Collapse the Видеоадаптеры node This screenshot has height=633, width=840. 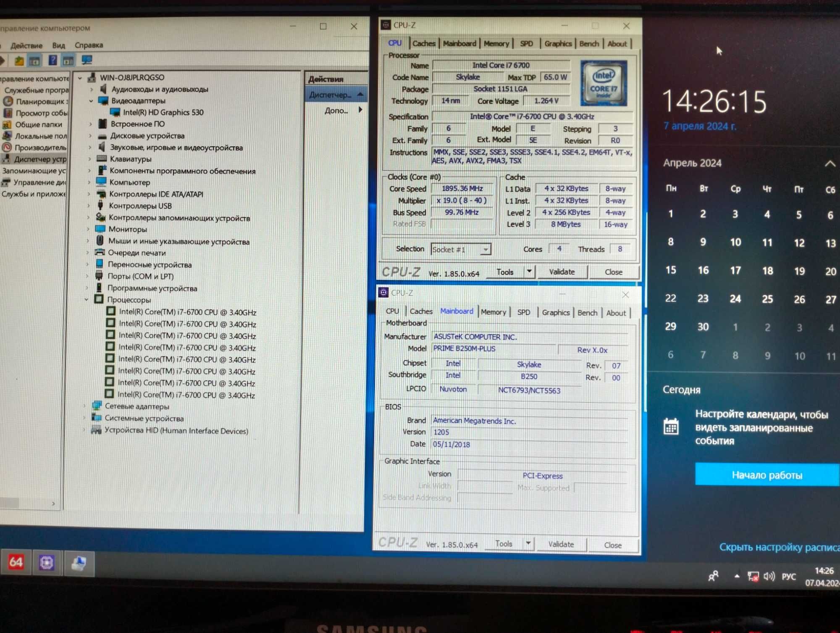click(x=91, y=101)
